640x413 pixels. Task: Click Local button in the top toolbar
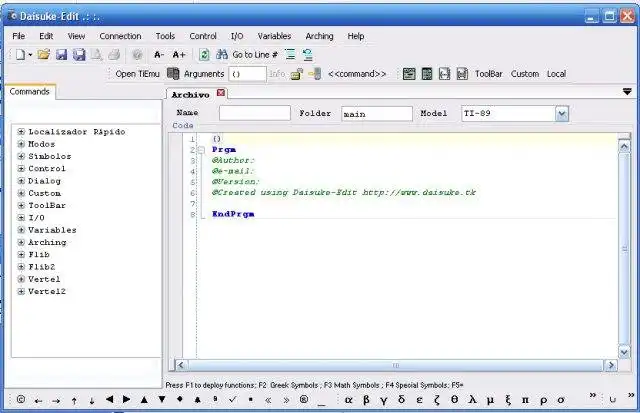pos(556,74)
